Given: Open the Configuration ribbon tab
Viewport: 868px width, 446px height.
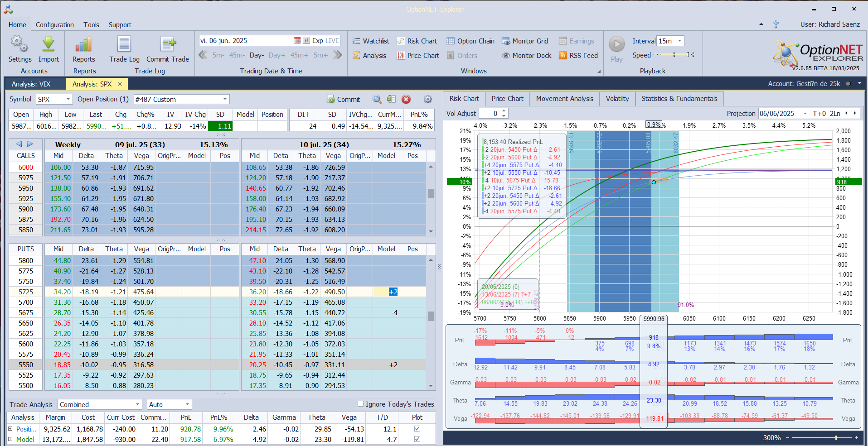Looking at the screenshot, I should tap(55, 25).
